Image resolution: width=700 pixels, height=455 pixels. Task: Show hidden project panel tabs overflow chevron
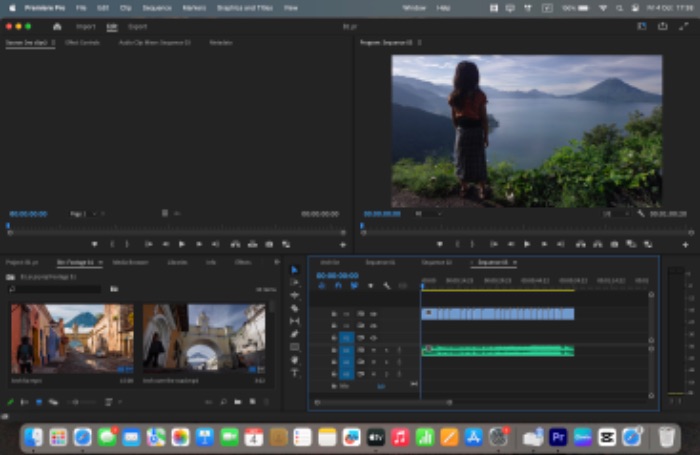point(277,262)
